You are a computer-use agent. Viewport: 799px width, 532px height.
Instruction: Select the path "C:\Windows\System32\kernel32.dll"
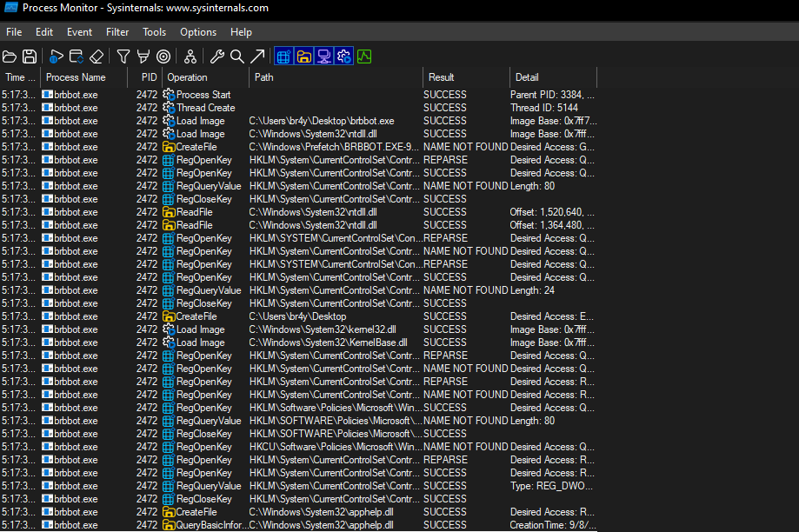[x=323, y=329]
